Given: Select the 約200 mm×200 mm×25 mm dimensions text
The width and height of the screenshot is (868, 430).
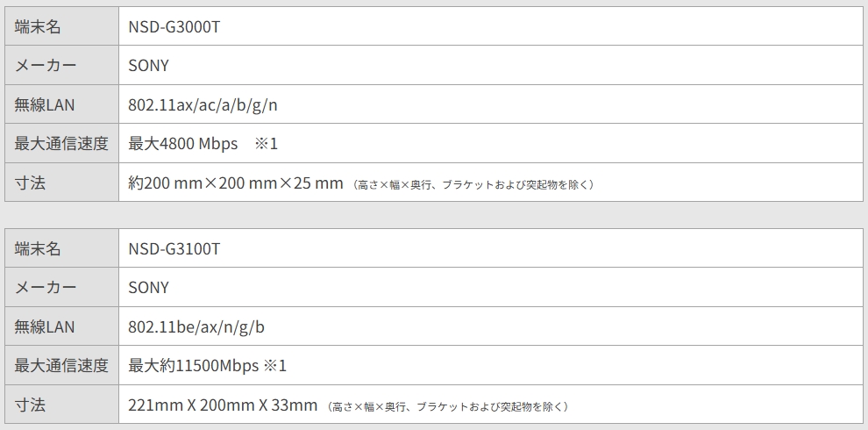Looking at the screenshot, I should point(236,183).
